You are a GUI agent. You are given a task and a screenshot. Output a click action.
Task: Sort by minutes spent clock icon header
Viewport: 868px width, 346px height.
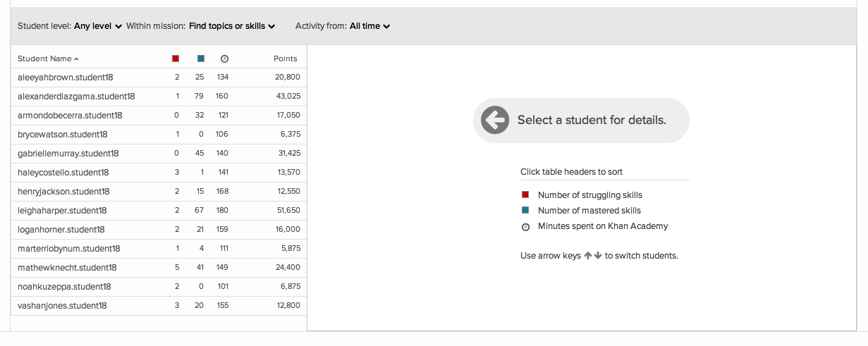(224, 59)
